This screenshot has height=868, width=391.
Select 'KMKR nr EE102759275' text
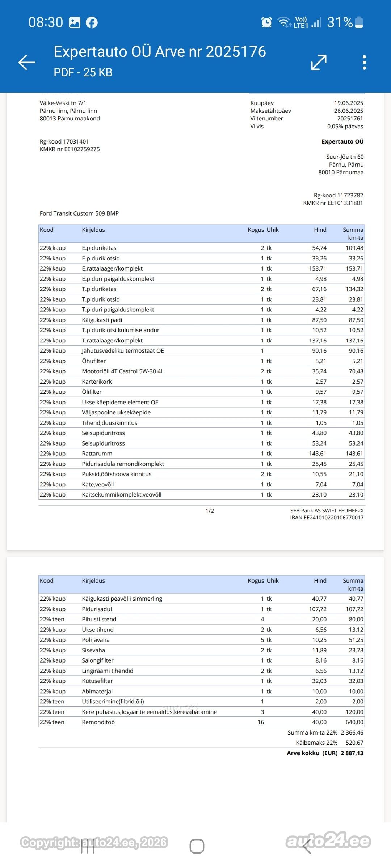click(70, 149)
